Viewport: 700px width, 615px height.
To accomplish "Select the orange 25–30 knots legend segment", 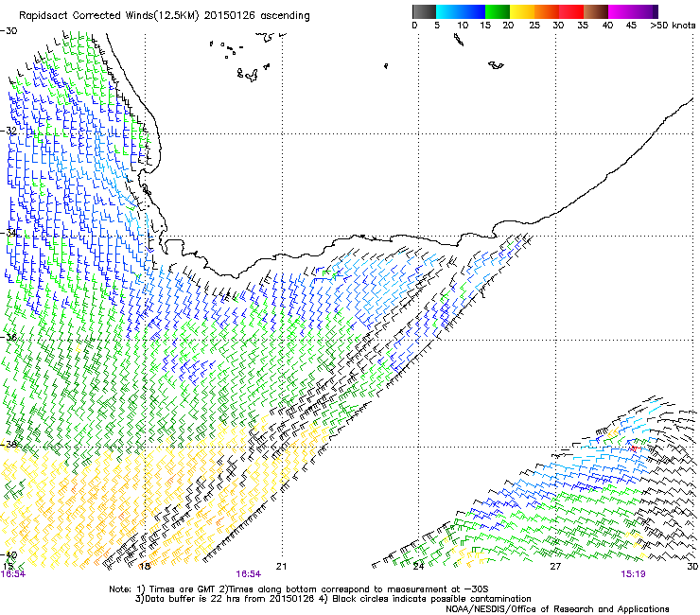I will 547,11.
